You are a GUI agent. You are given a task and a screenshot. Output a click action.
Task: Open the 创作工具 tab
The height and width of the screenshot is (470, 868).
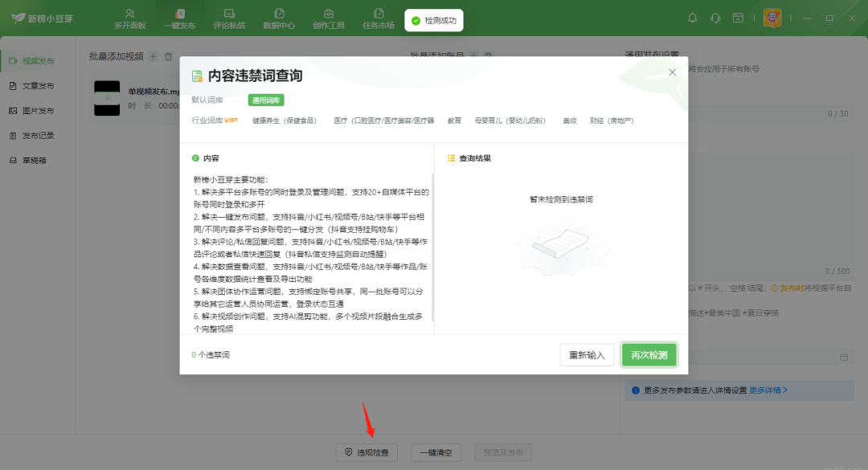[x=329, y=18]
